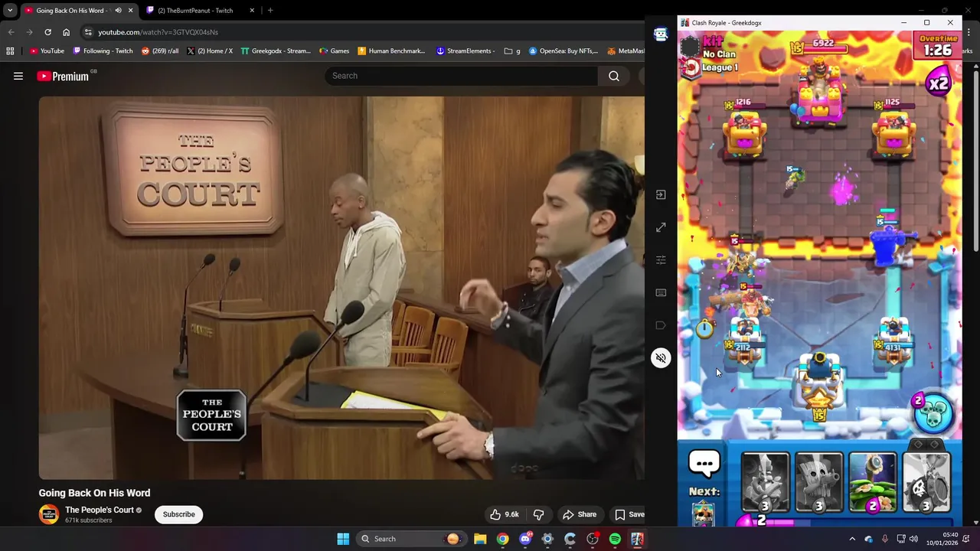Click the Windows taskbar search box

(410, 539)
